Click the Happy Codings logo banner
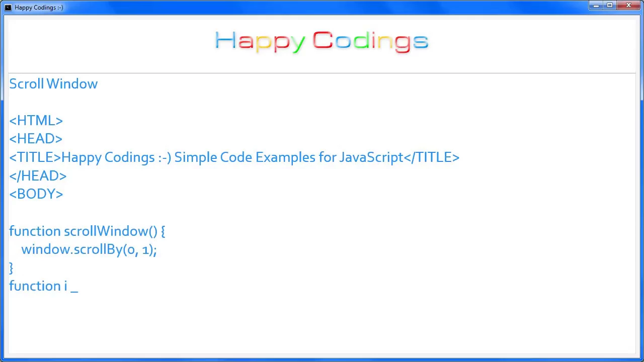 321,41
